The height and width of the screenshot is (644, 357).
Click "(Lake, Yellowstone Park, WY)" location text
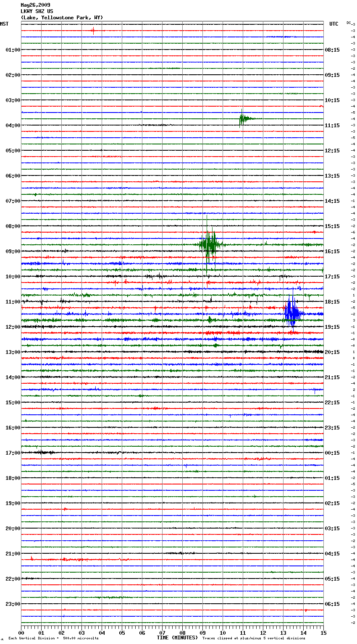coord(62,18)
